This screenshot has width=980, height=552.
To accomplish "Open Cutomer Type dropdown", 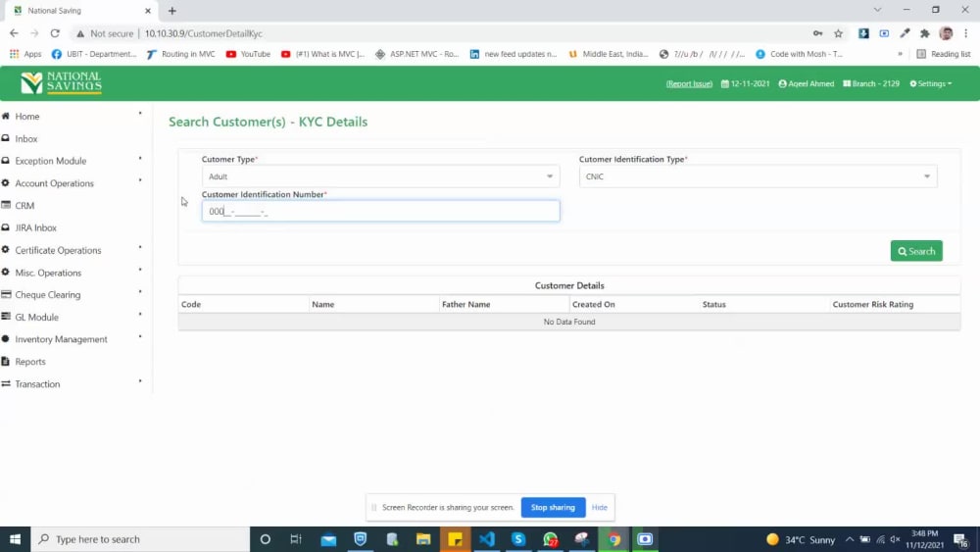I will tap(380, 176).
